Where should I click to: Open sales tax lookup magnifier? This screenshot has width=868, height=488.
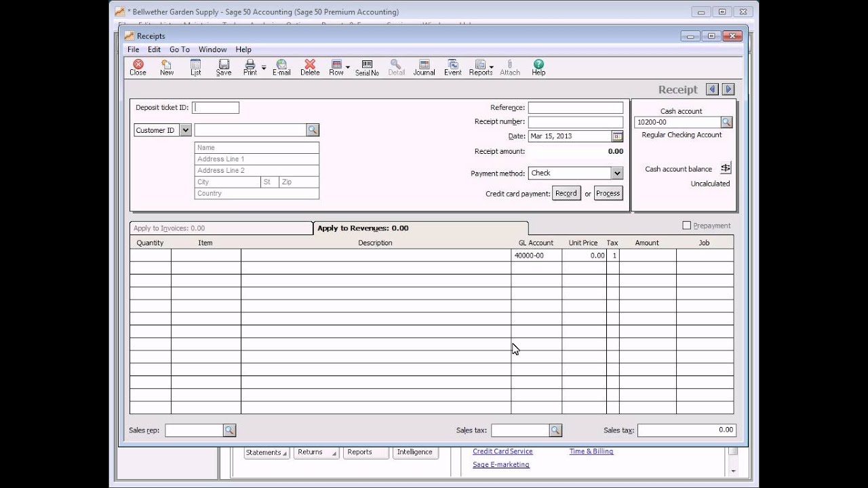coord(555,430)
